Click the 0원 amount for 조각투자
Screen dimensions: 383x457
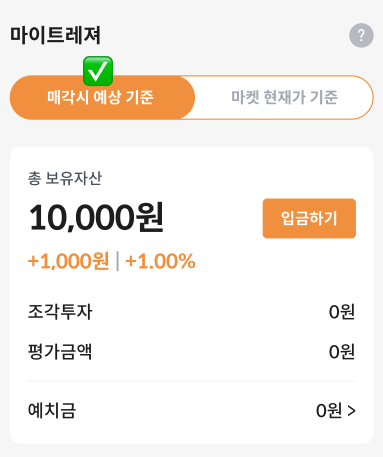click(x=342, y=312)
